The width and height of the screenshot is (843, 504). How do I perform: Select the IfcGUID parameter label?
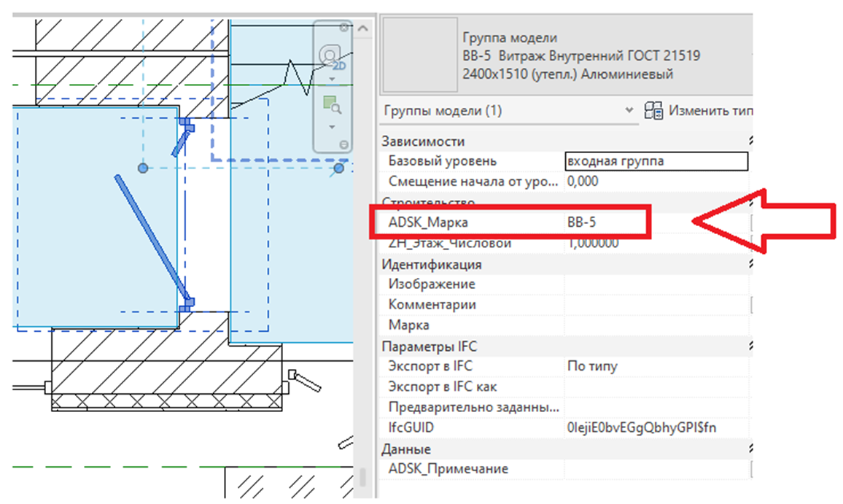pyautogui.click(x=411, y=427)
